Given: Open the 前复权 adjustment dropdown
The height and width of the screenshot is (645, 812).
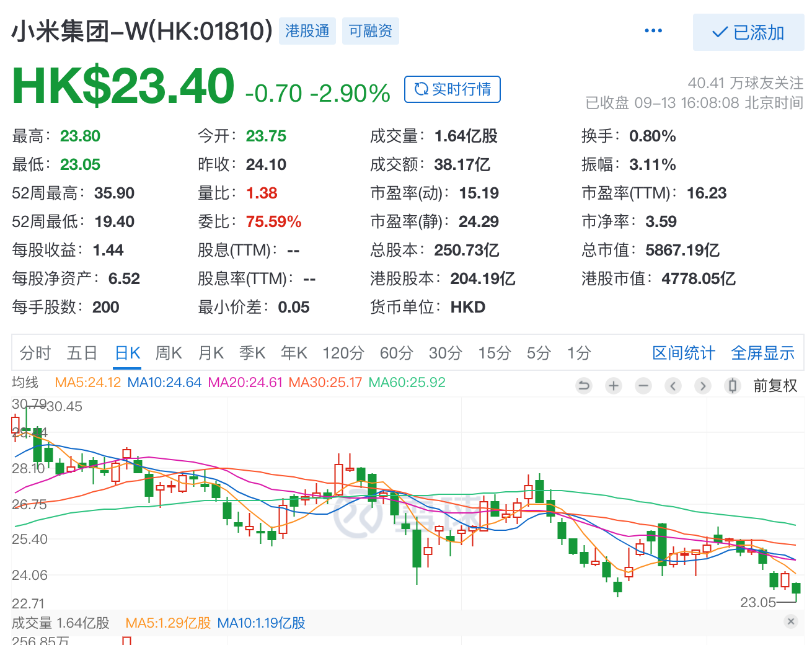Looking at the screenshot, I should click(775, 386).
